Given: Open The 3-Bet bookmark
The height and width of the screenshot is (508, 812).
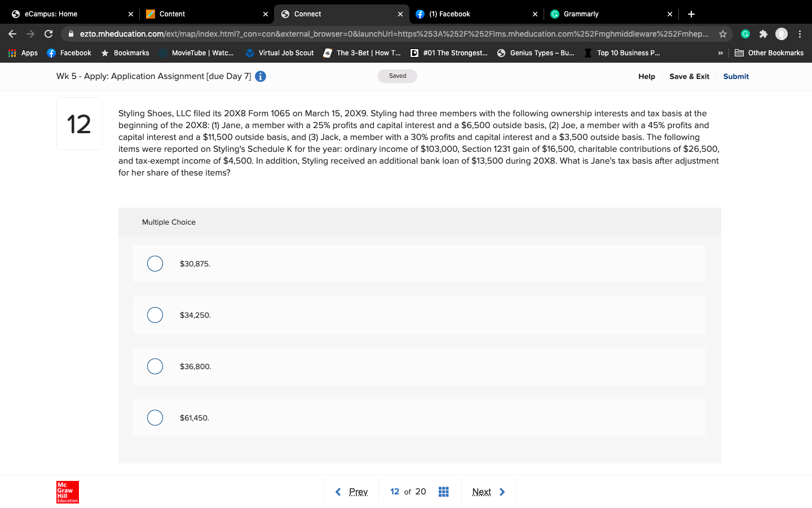Looking at the screenshot, I should tap(362, 53).
